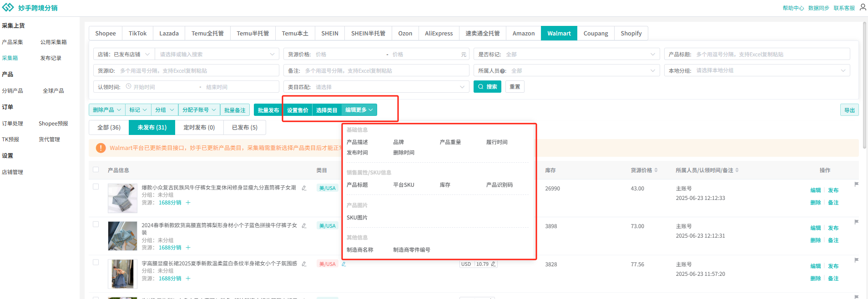
Task: Click the orange warning icon in Walmart notice
Action: coord(101,148)
